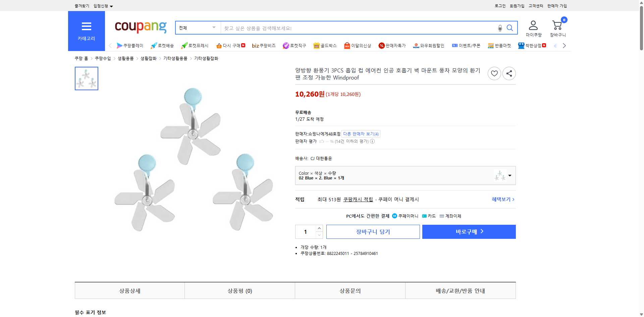The width and height of the screenshot is (644, 317).
Task: Open the 상품문의 tab
Action: click(x=350, y=290)
